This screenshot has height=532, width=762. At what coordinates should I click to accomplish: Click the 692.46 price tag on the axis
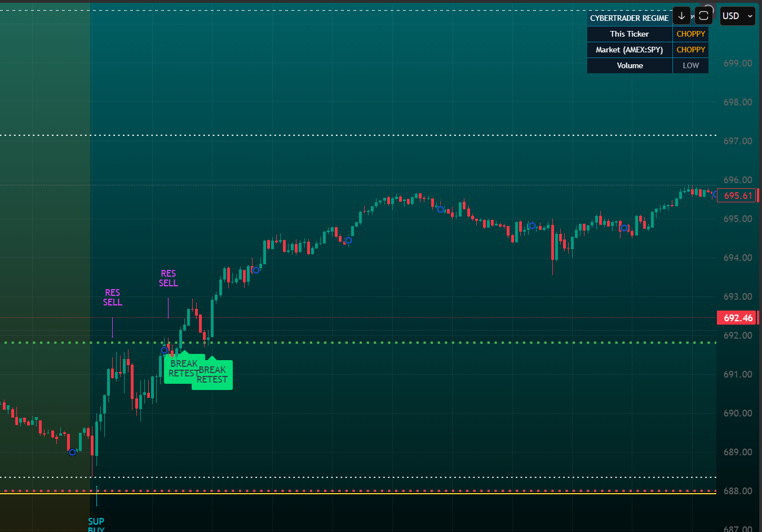tap(737, 317)
